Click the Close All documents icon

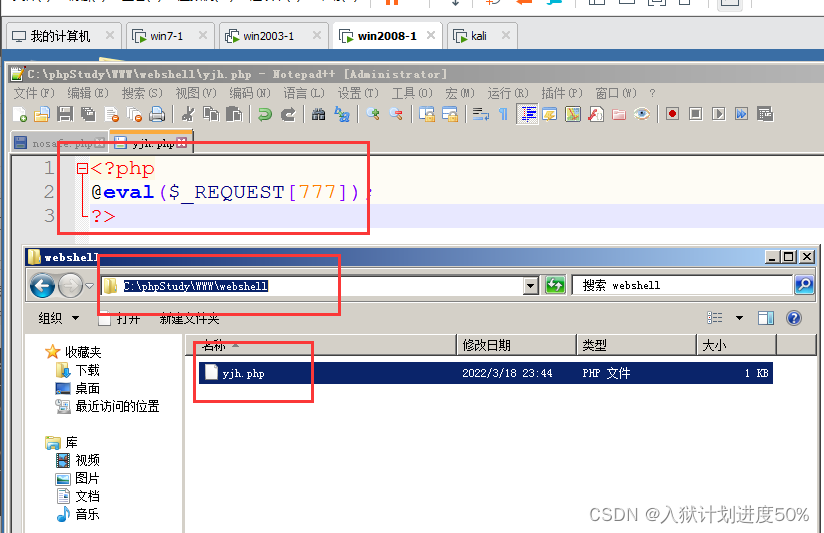(x=135, y=114)
